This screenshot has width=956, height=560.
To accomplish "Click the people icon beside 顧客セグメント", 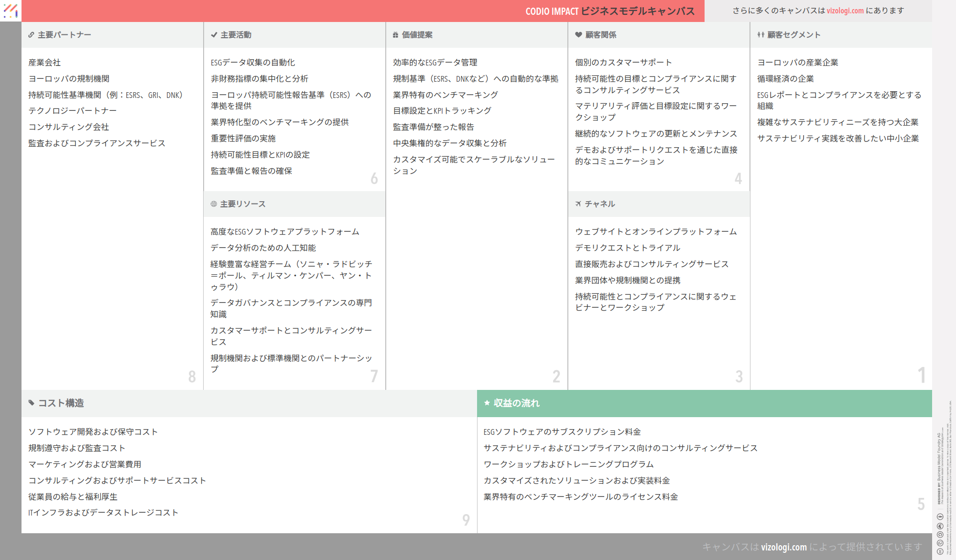I will coord(760,35).
